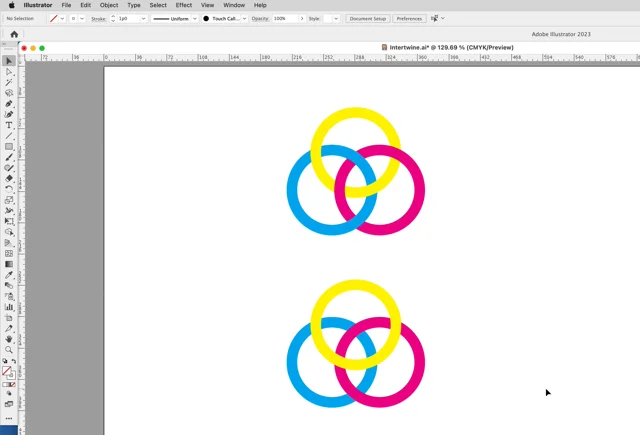Open graphic Style dropdown
Image resolution: width=640 pixels, height=435 pixels.
tap(336, 19)
